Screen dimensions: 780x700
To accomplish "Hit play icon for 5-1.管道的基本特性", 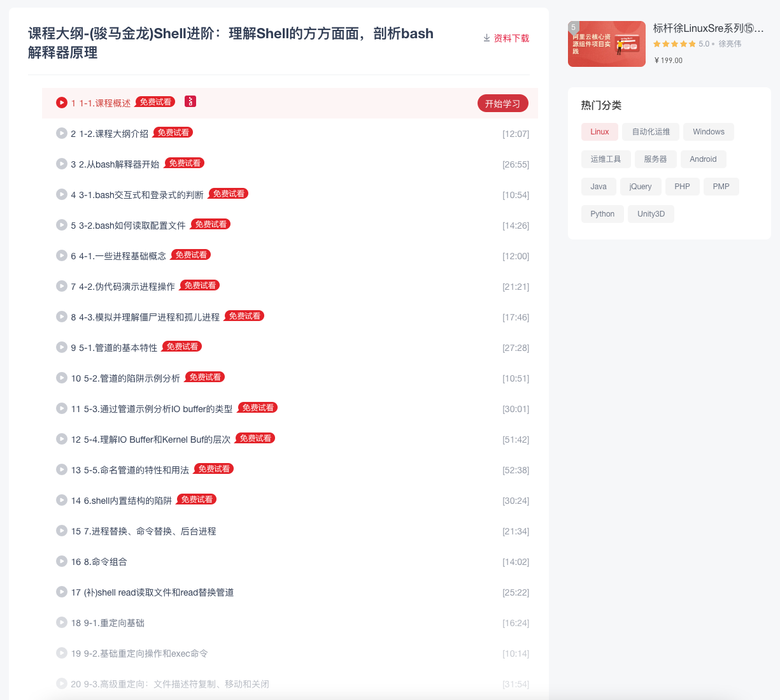I will pos(62,347).
